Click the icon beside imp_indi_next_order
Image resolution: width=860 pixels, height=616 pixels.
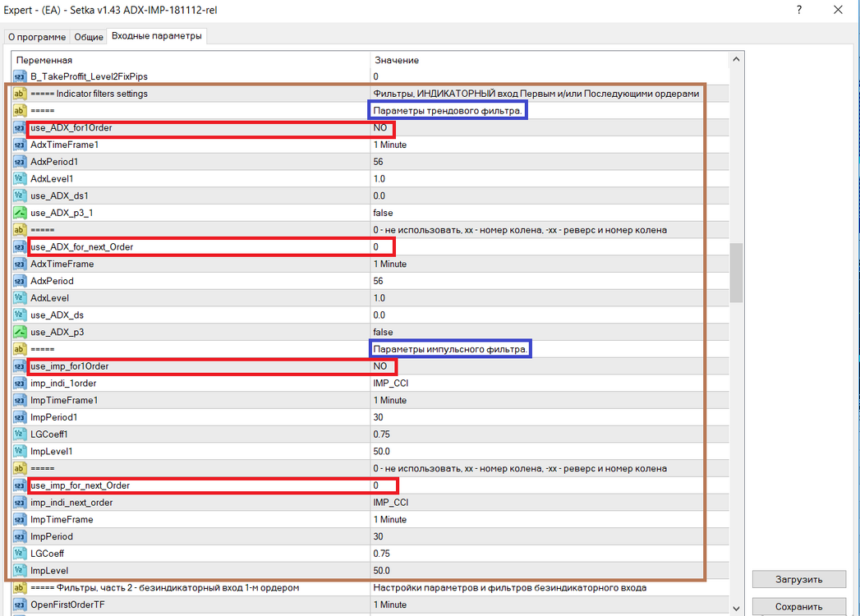point(20,503)
